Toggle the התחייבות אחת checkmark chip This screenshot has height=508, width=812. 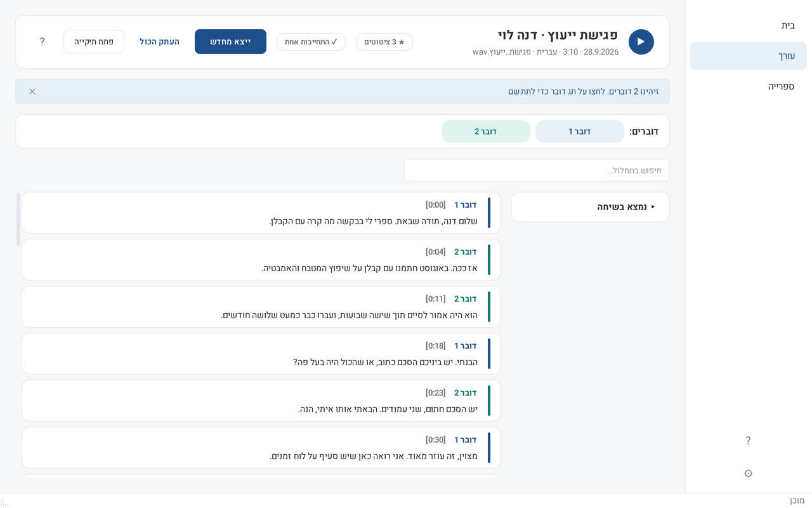click(311, 42)
